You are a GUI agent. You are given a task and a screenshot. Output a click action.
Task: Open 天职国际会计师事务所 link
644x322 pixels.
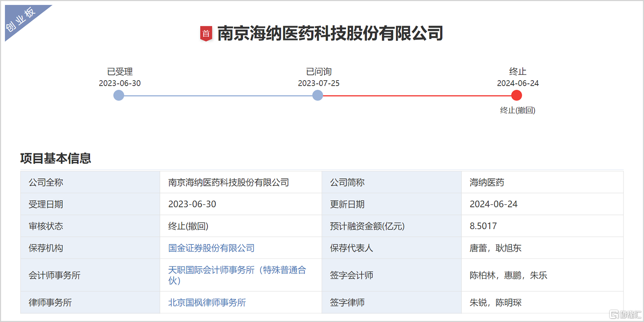237,275
